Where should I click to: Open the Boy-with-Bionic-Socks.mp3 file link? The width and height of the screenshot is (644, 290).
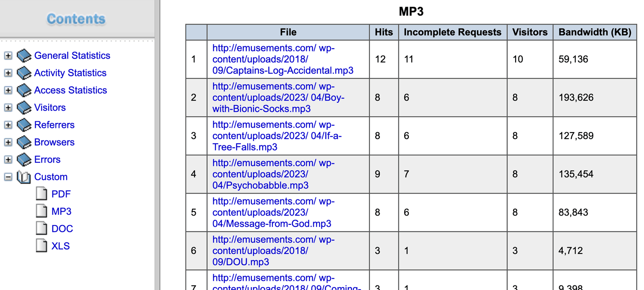click(278, 98)
